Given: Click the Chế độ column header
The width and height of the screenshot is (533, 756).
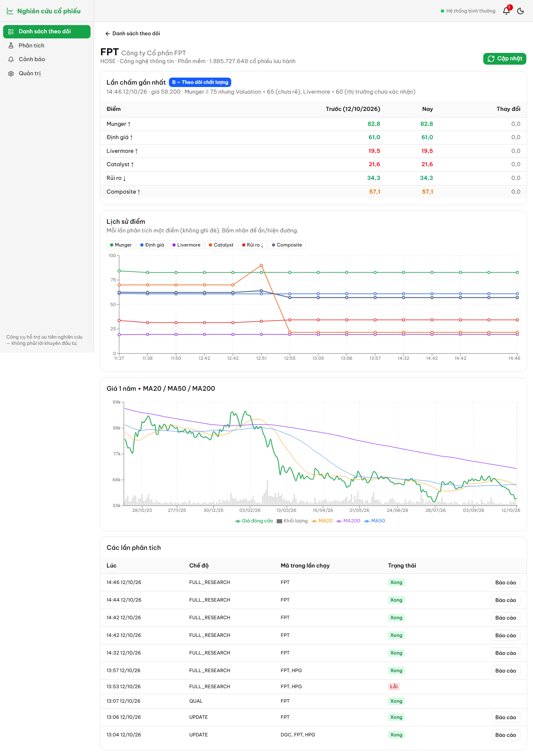Looking at the screenshot, I should [199, 566].
